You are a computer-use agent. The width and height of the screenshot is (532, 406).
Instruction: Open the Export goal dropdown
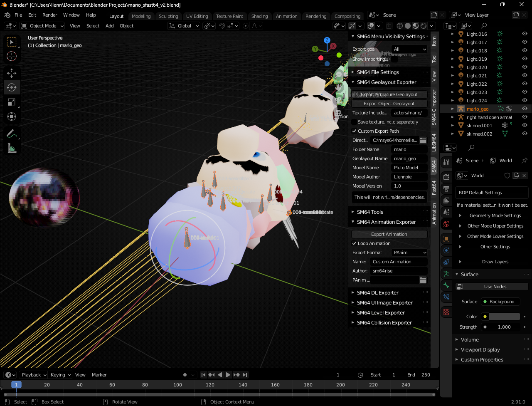click(x=409, y=49)
